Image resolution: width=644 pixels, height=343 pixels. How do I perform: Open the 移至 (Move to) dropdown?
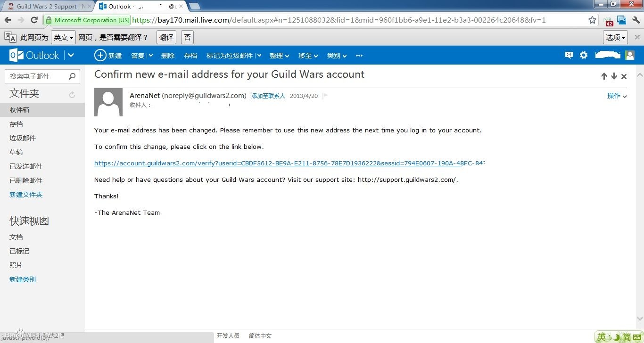coord(308,56)
